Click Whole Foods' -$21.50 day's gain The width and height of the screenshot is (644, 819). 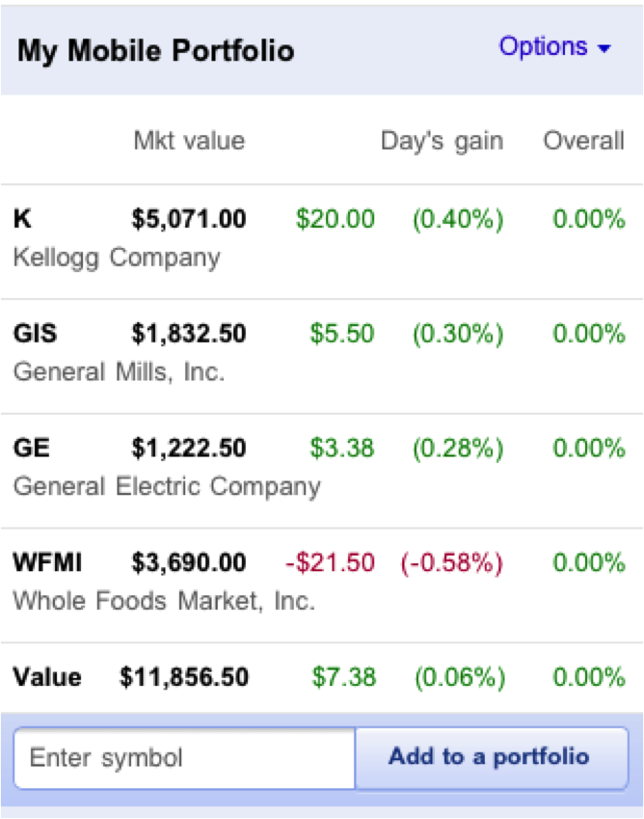point(330,562)
